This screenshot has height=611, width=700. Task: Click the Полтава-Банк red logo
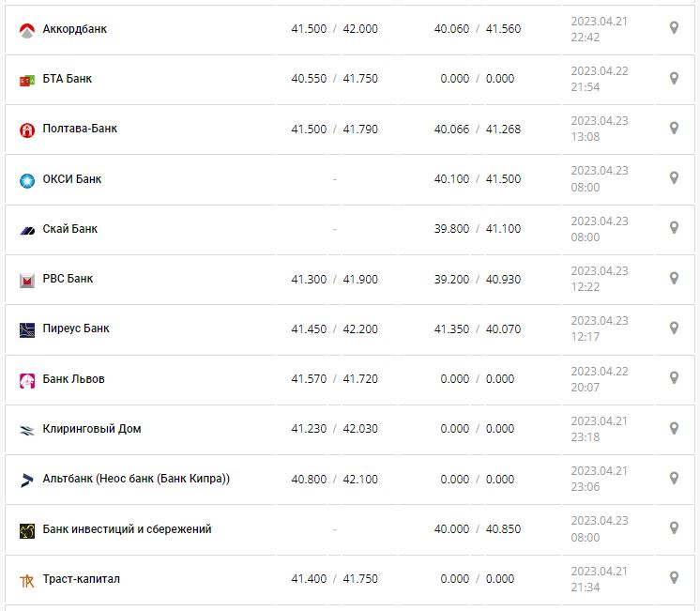27,130
